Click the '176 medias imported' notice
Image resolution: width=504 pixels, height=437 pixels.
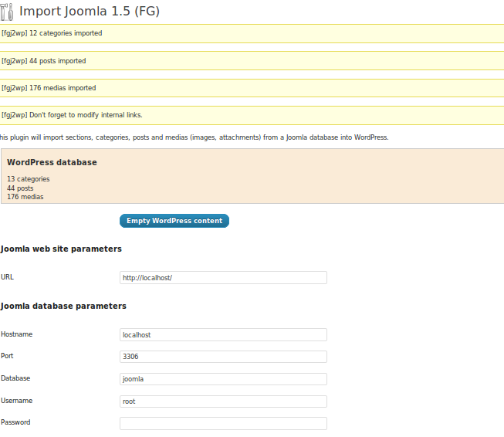[x=252, y=88]
